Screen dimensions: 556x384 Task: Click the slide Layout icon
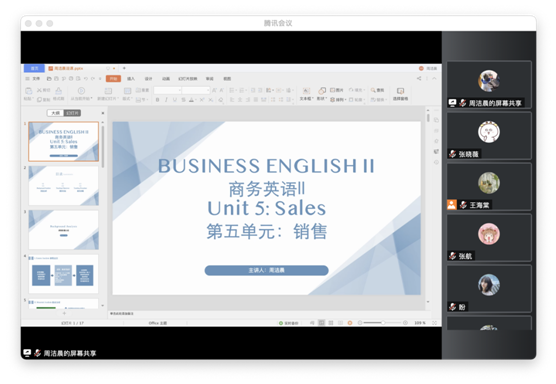click(127, 91)
